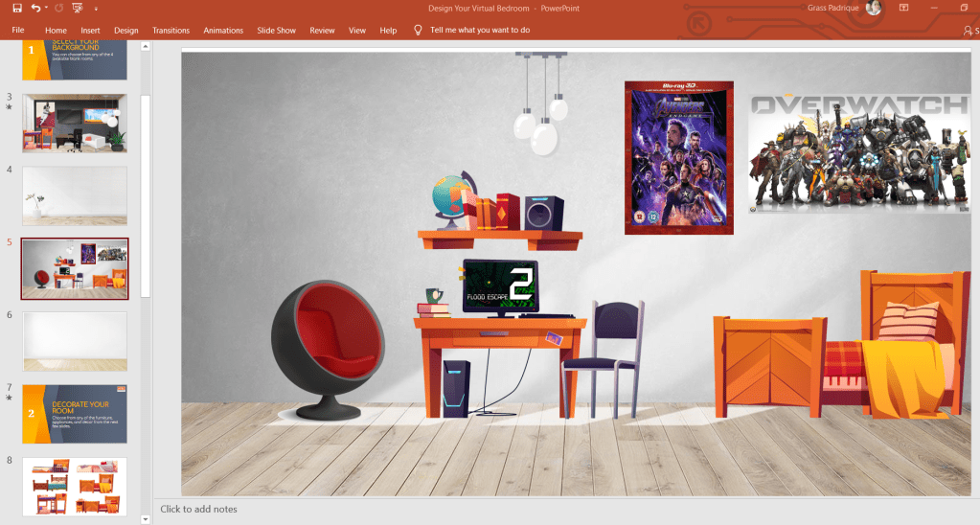Viewport: 980px width, 525px height.
Task: Click the Share person icon
Action: 968,31
